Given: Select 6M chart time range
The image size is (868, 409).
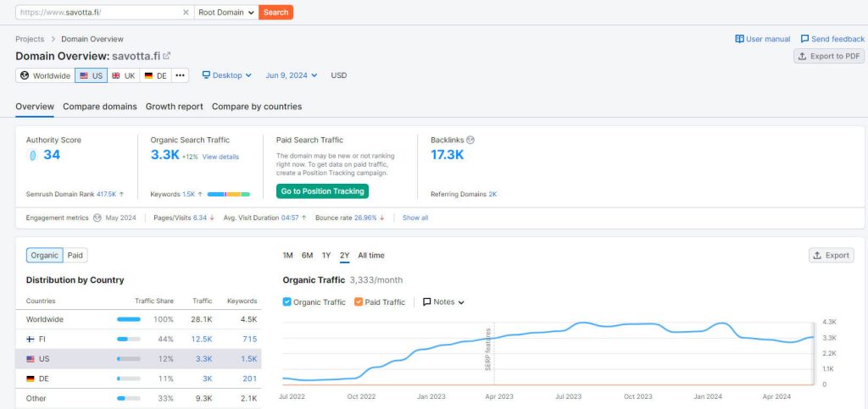Looking at the screenshot, I should [x=307, y=256].
